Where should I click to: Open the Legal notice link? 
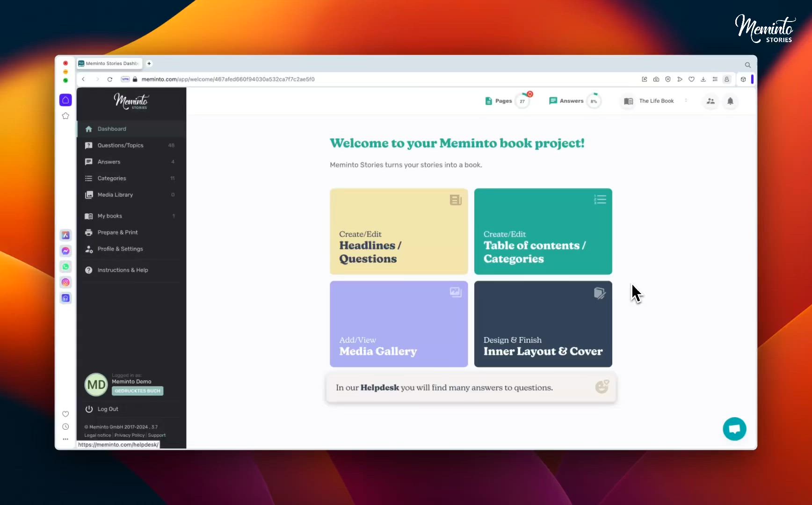click(x=98, y=435)
